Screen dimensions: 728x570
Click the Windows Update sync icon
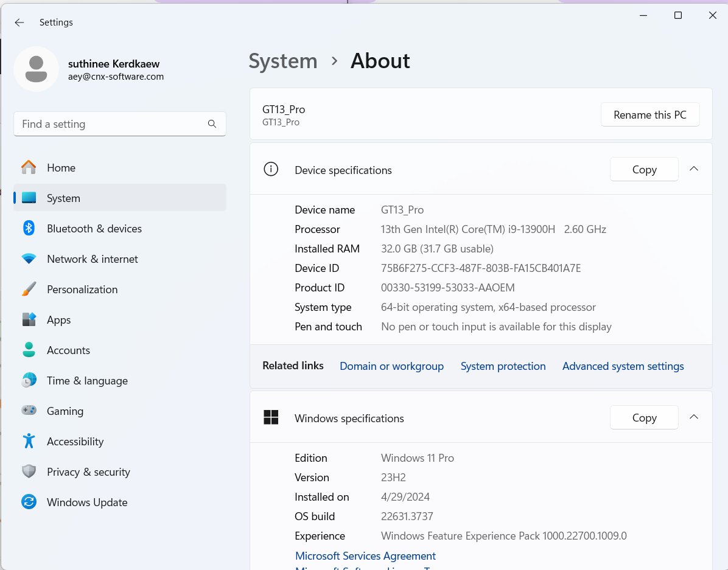pos(29,502)
